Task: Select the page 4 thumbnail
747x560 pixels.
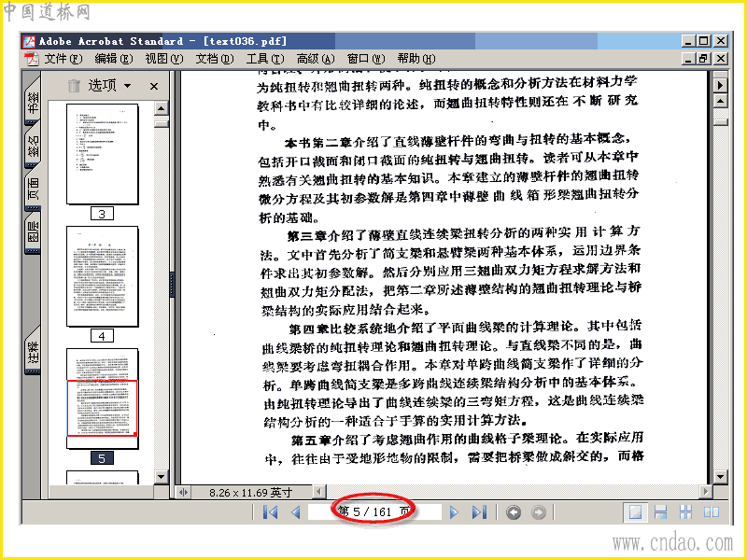Action: [103, 276]
